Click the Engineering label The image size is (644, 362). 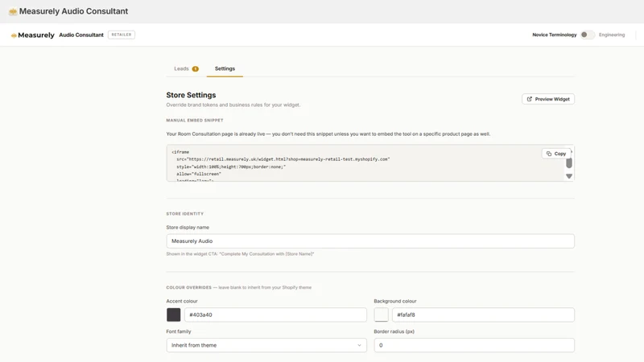coord(612,35)
